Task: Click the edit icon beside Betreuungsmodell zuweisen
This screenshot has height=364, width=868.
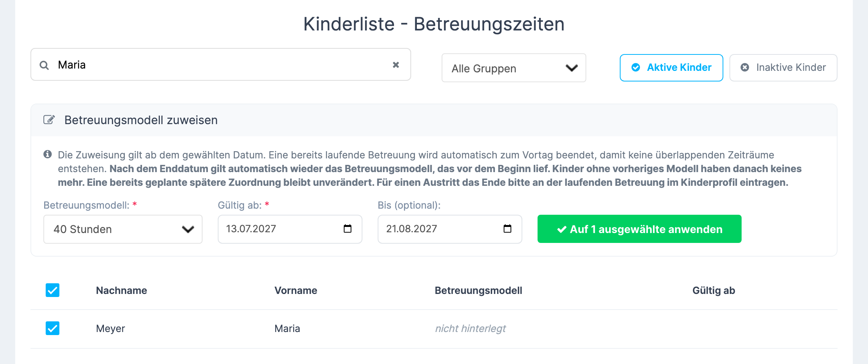Action: 49,120
